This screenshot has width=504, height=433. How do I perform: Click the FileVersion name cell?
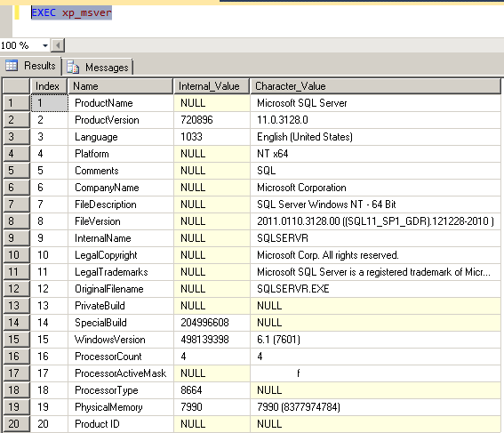tap(121, 221)
